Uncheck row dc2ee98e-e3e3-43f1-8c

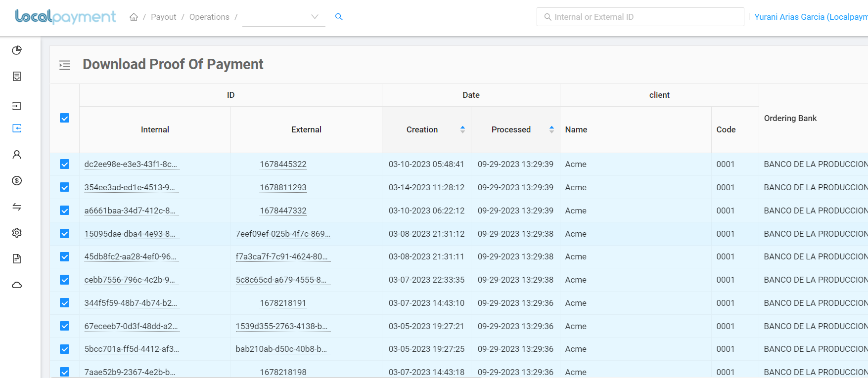click(x=64, y=164)
